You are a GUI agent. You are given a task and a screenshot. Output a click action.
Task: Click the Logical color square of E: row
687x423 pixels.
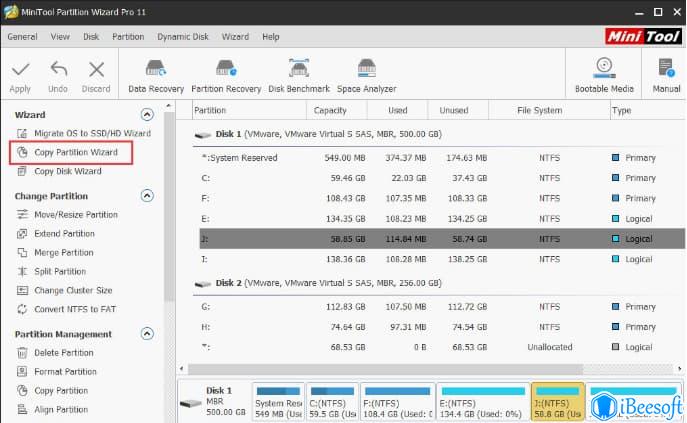pyautogui.click(x=616, y=218)
